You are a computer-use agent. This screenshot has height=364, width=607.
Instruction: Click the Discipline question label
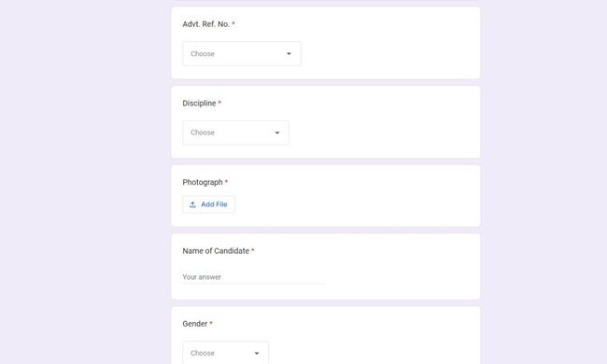(x=199, y=104)
